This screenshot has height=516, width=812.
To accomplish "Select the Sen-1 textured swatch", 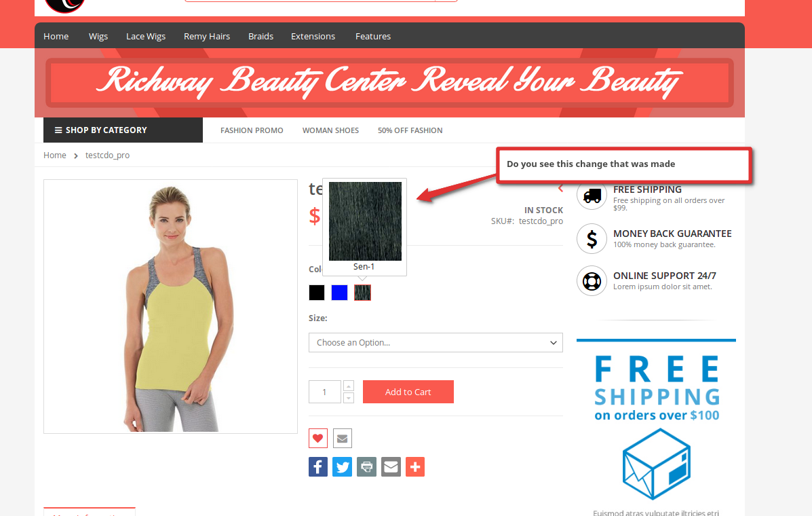I will click(362, 293).
